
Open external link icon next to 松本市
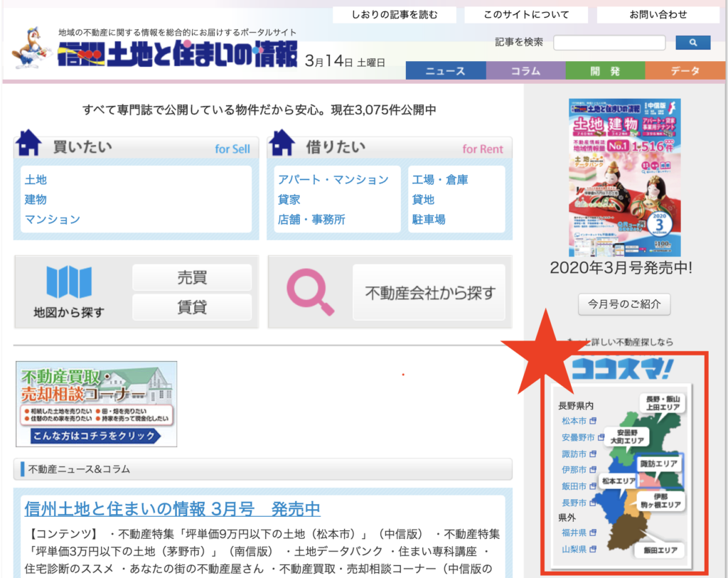click(592, 421)
